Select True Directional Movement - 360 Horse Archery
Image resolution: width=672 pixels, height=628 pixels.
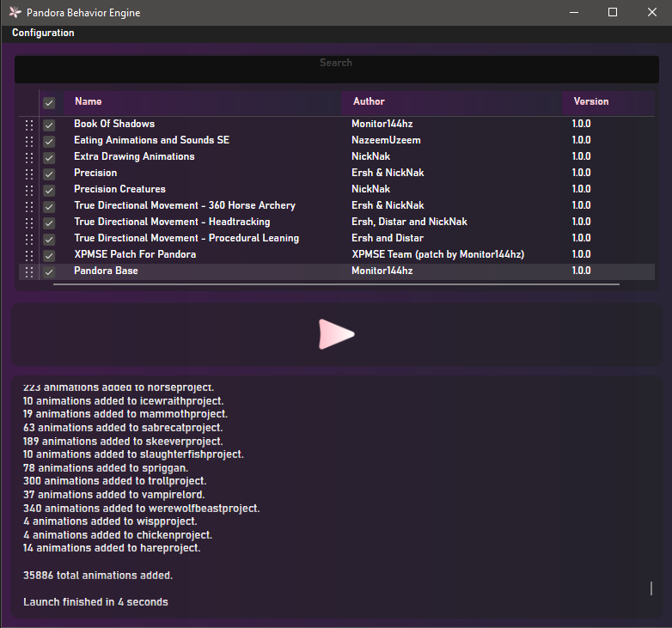pyautogui.click(x=185, y=205)
